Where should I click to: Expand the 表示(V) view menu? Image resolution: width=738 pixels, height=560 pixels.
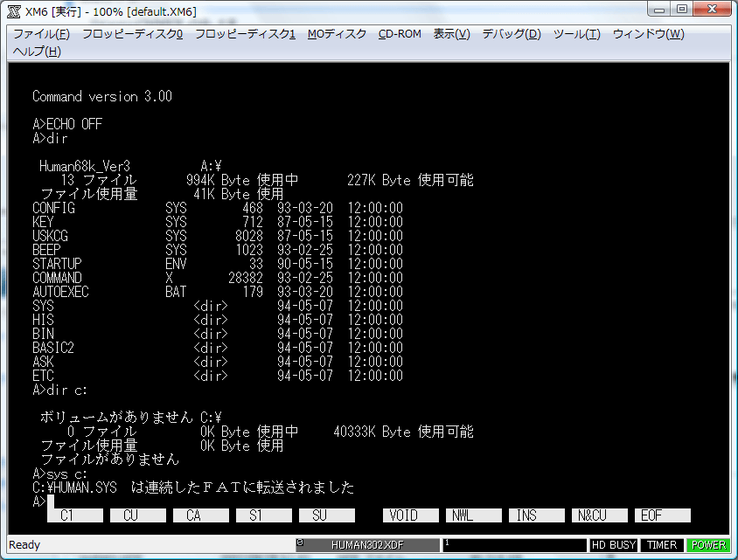coord(452,34)
